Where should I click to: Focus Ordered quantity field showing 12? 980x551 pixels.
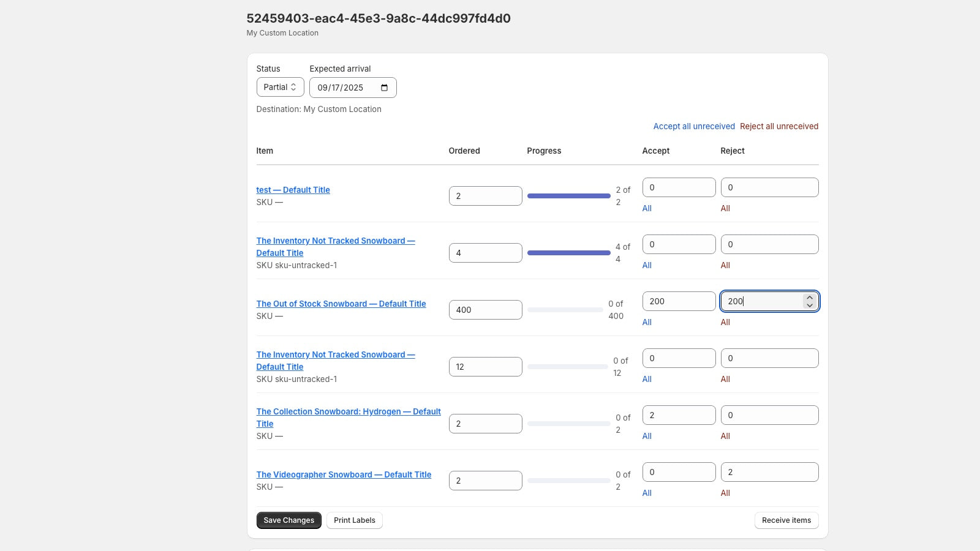click(x=485, y=367)
